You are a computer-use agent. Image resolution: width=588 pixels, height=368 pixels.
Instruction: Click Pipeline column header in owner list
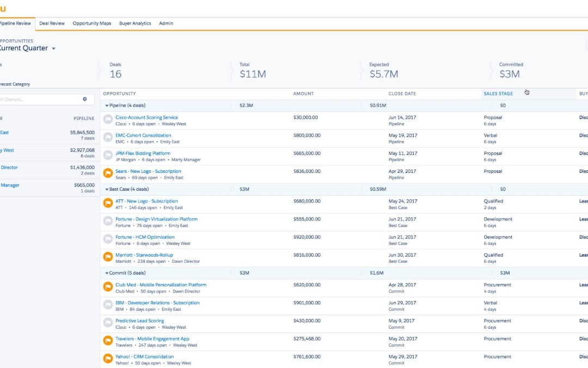(84, 118)
